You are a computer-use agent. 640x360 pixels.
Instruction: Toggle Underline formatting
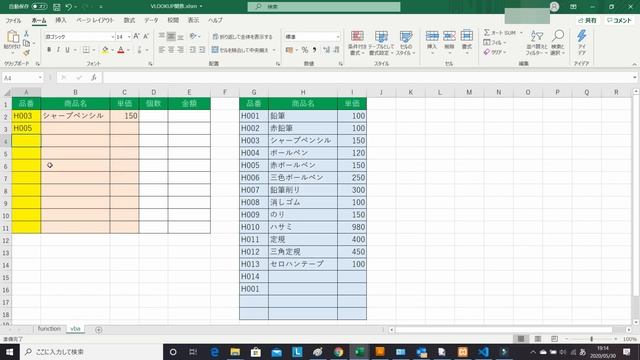tap(67, 50)
